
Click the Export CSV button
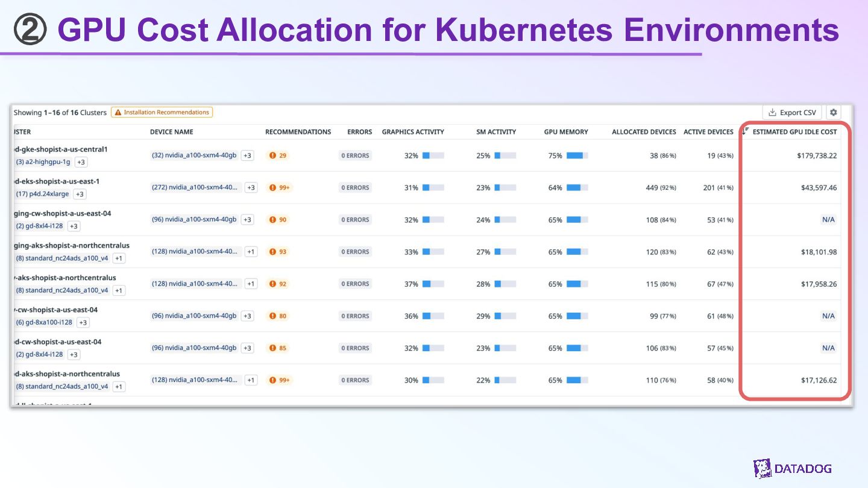(x=792, y=113)
